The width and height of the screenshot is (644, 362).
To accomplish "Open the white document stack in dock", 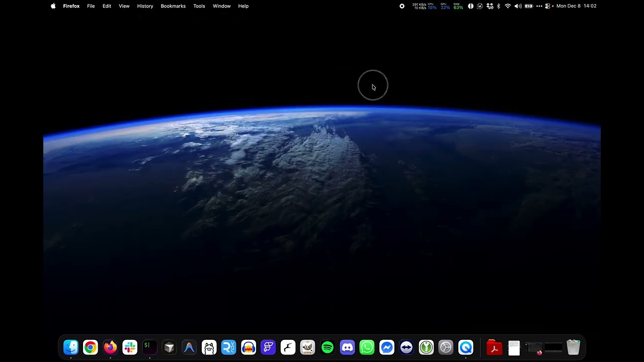I will 514,347.
